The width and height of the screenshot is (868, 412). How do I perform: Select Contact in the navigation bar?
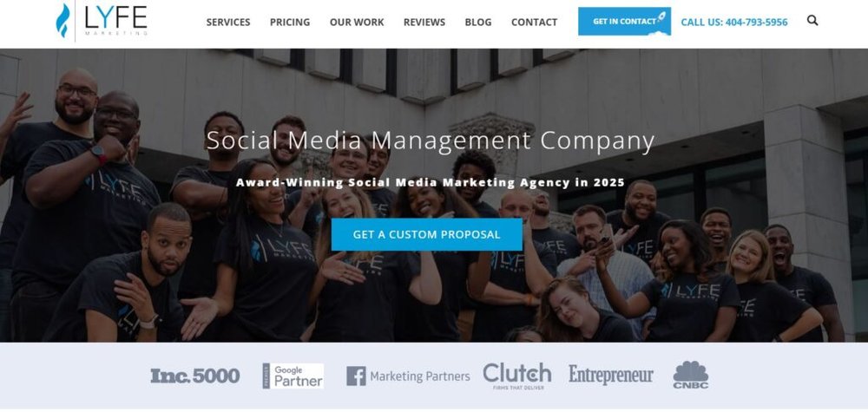[x=534, y=23]
